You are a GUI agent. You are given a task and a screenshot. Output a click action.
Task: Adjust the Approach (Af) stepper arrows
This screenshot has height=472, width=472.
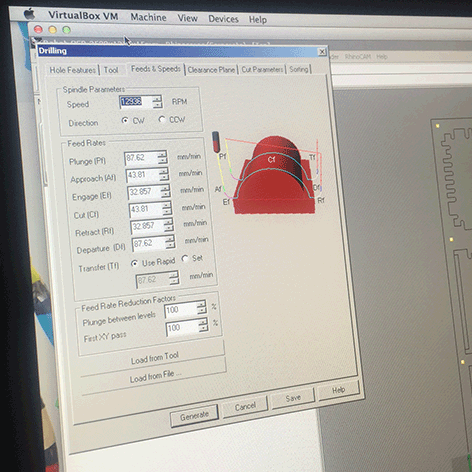(x=164, y=174)
